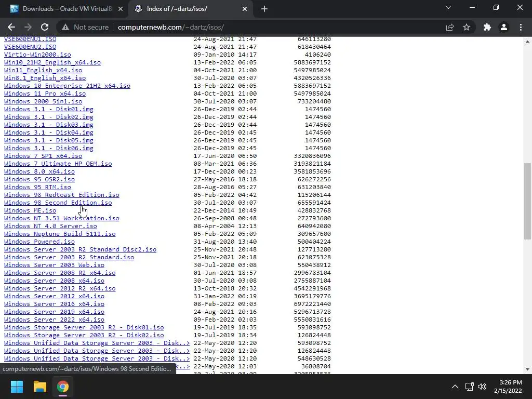
Task: Click the page vertical scrollbar thumb
Action: (527, 201)
